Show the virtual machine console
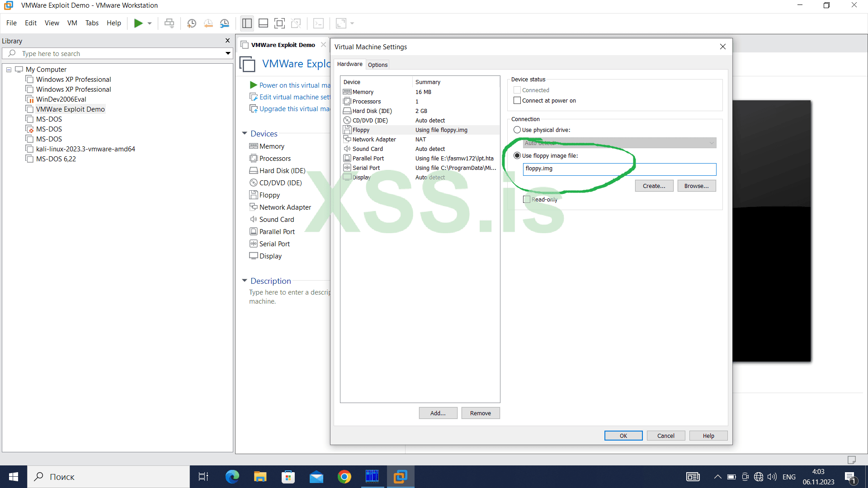 [319, 23]
